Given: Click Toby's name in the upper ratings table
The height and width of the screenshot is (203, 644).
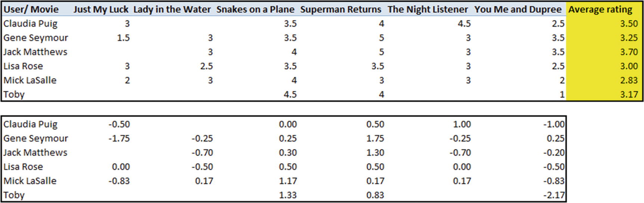Looking at the screenshot, I should (14, 94).
